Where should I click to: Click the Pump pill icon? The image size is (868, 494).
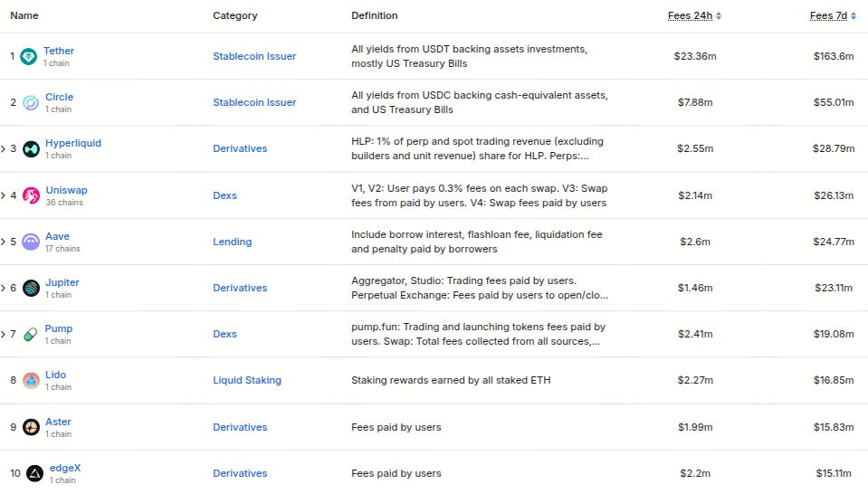point(31,334)
